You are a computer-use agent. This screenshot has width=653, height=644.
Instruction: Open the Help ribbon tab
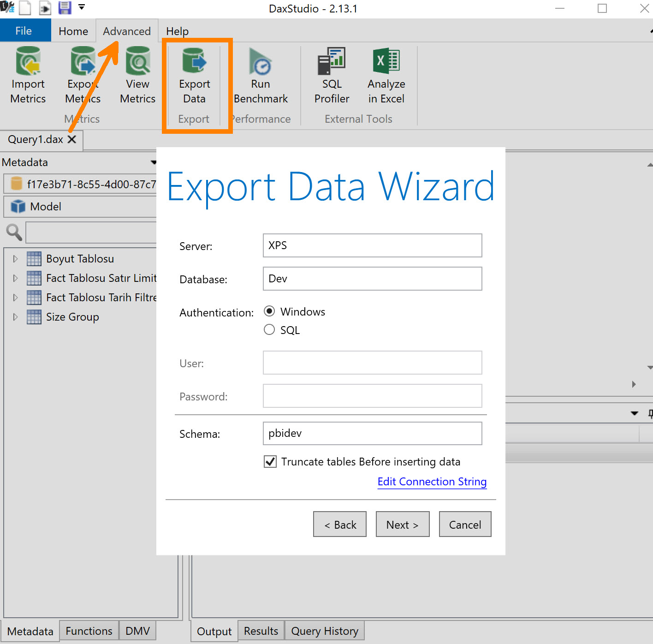pyautogui.click(x=178, y=31)
